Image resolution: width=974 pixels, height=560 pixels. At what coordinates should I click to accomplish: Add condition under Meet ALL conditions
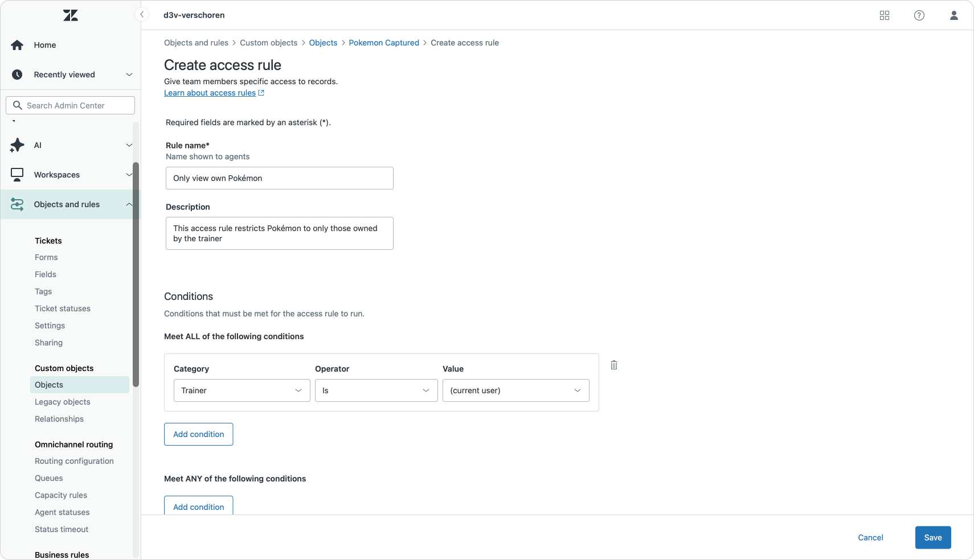198,434
